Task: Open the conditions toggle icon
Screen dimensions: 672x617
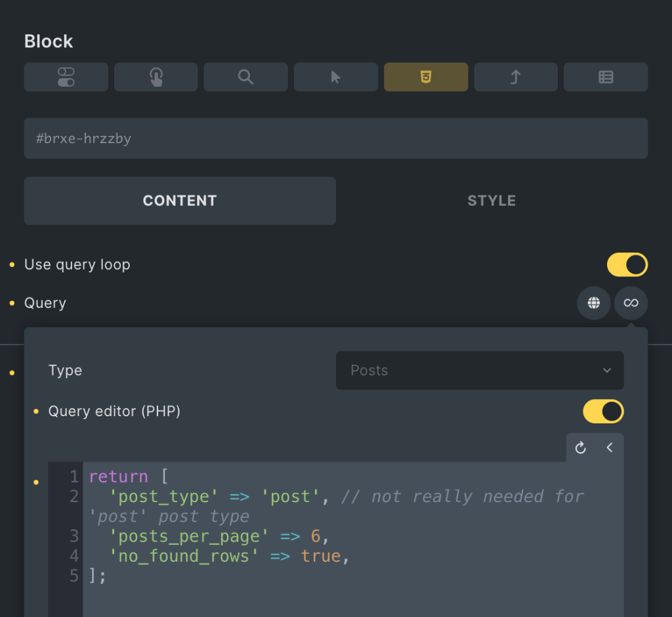Action: click(66, 77)
